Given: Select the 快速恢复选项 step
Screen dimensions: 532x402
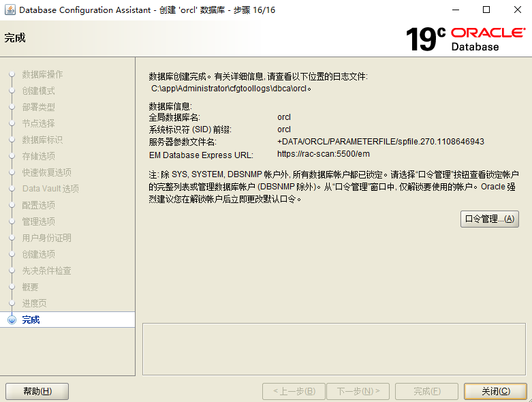Looking at the screenshot, I should pyautogui.click(x=46, y=172).
